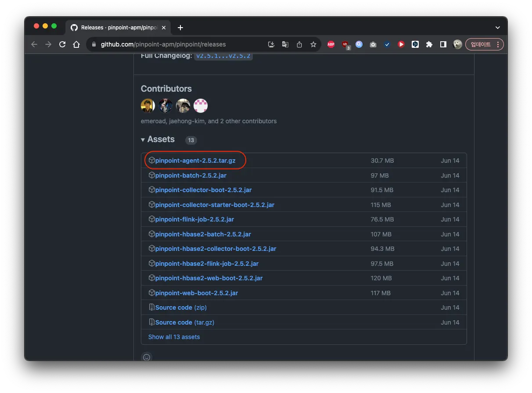The width and height of the screenshot is (532, 393).
Task: Click the contributors names text line
Action: coord(209,121)
